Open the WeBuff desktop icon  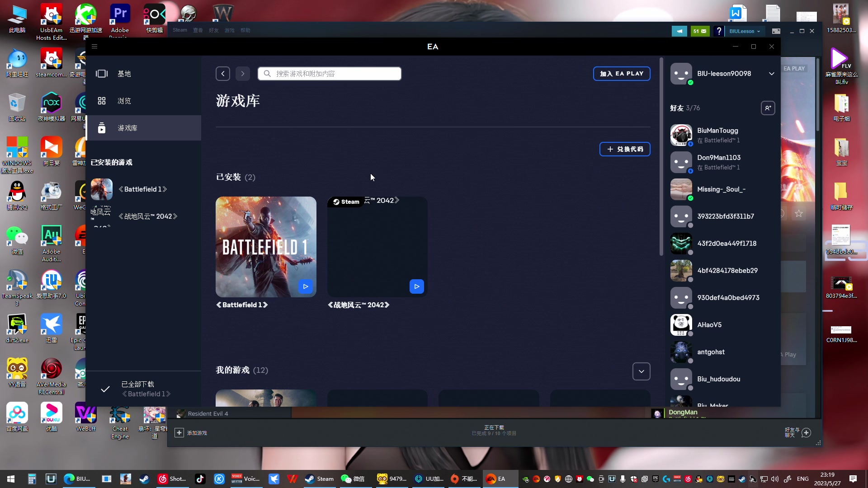[86, 418]
